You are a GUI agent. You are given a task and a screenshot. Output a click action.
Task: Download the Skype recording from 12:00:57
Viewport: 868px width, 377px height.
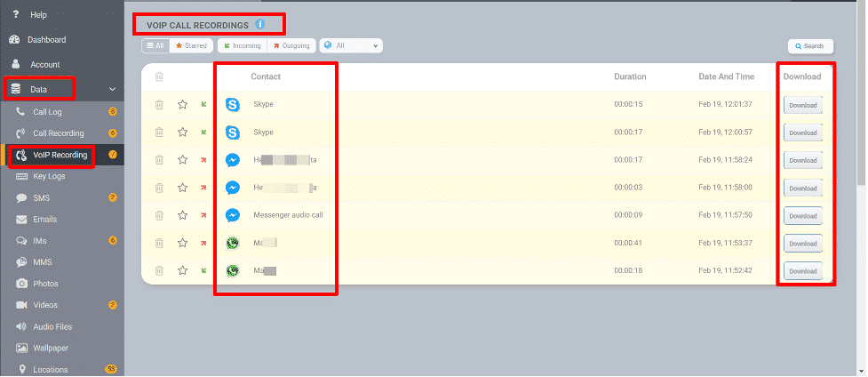802,132
